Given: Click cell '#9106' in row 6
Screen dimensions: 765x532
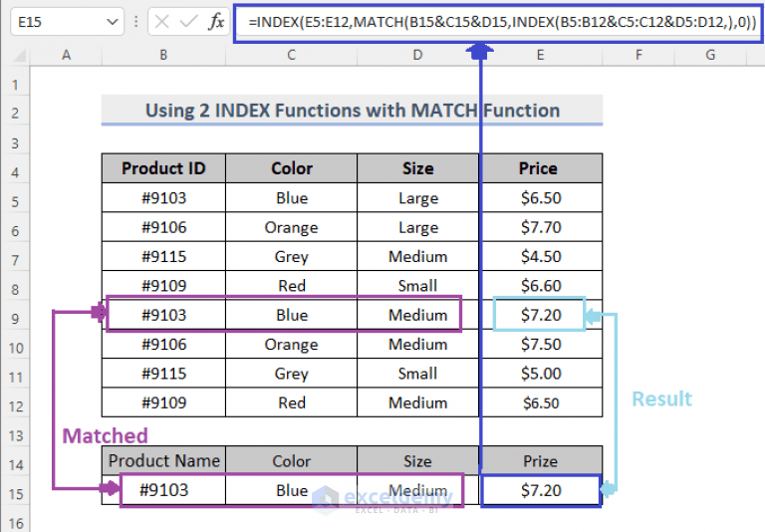Looking at the screenshot, I should [163, 227].
